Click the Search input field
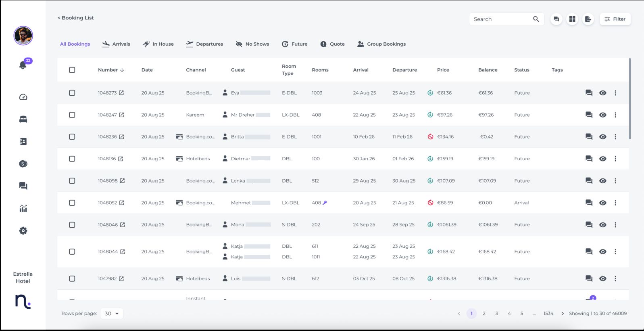 pos(501,19)
